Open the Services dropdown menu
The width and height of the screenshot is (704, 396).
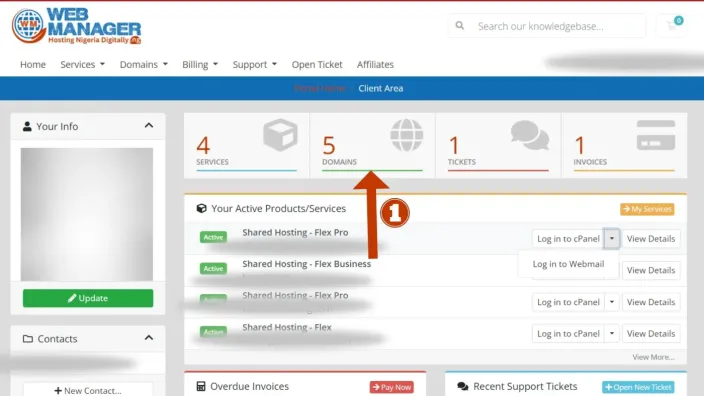(83, 64)
